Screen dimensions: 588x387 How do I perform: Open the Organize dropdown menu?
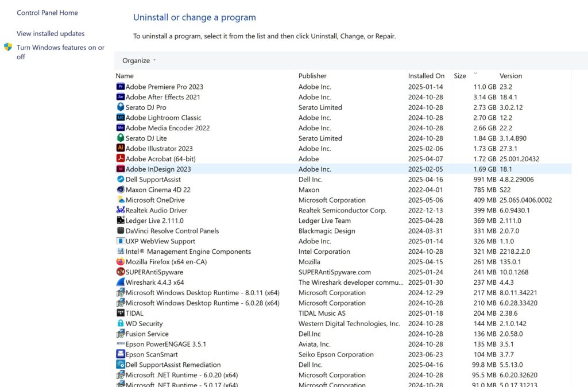[x=139, y=60]
